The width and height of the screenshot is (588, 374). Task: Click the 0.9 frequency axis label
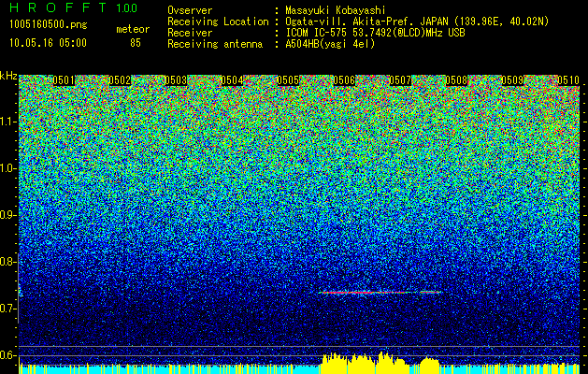pos(8,215)
